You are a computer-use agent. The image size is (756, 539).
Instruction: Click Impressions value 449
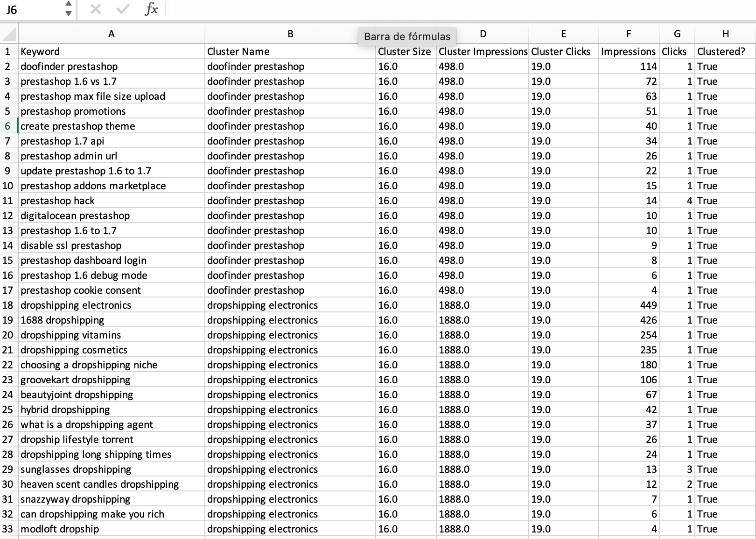coord(629,305)
